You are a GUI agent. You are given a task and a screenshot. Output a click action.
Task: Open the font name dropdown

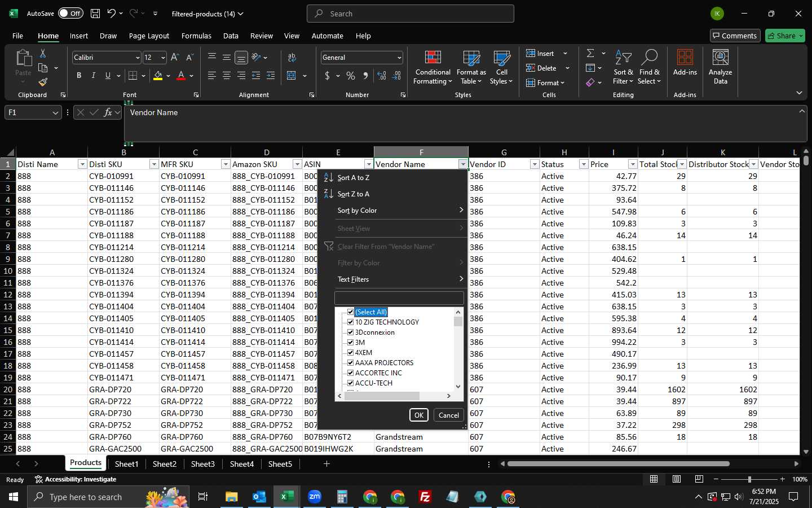click(x=137, y=58)
